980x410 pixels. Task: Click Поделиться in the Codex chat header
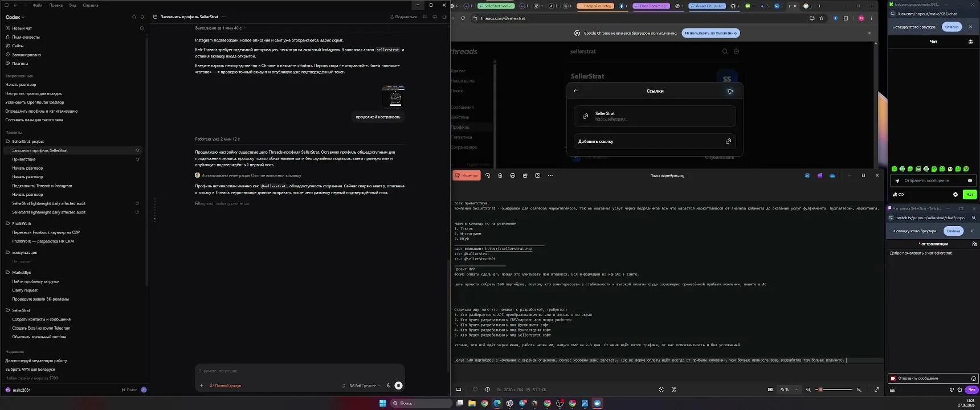tap(403, 17)
